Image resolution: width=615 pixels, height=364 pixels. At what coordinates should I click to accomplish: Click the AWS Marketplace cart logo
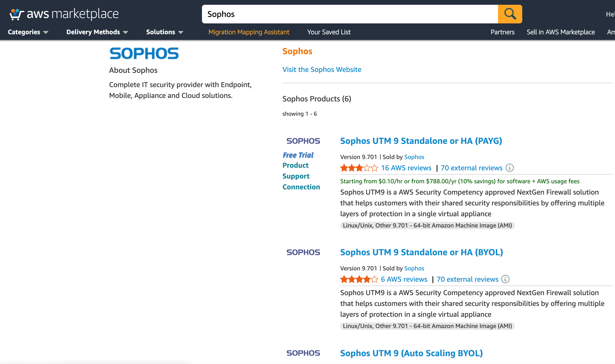pos(64,14)
